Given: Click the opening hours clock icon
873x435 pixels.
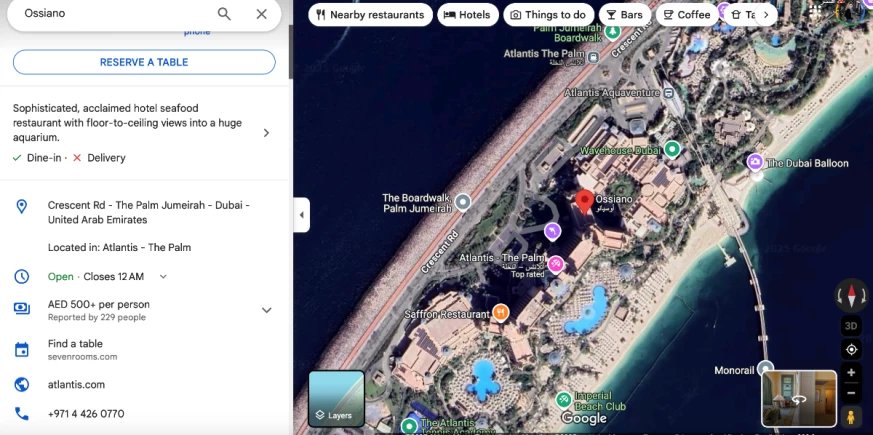Looking at the screenshot, I should [21, 276].
